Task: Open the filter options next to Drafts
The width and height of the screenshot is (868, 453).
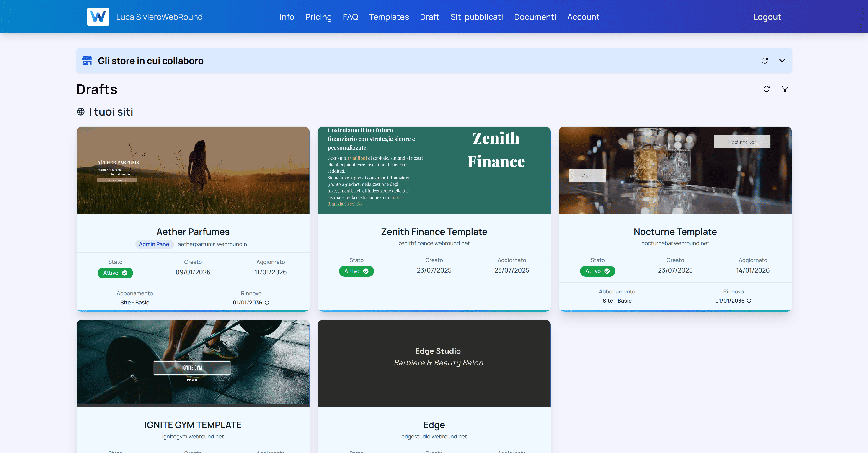Action: 785,89
